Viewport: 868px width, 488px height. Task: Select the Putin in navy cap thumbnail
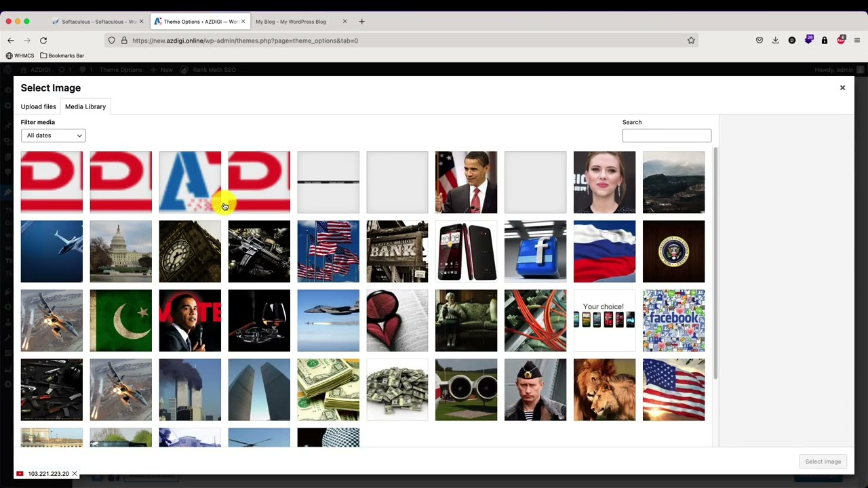(x=535, y=390)
